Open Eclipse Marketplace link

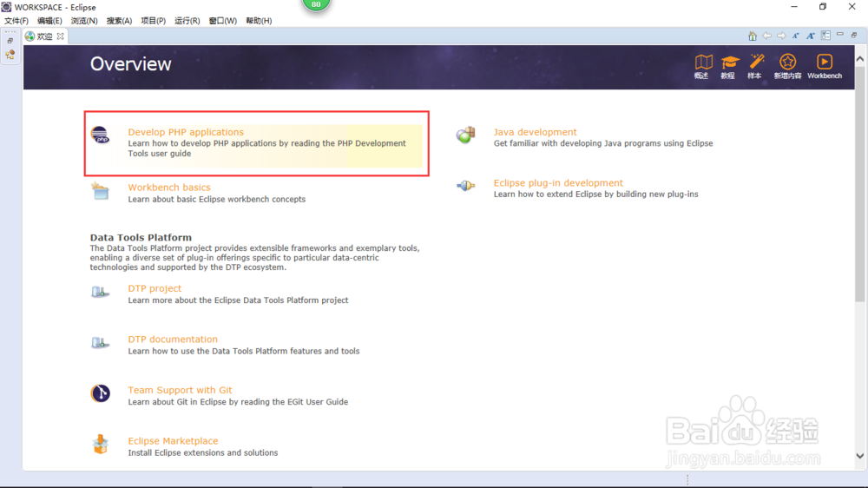point(173,441)
